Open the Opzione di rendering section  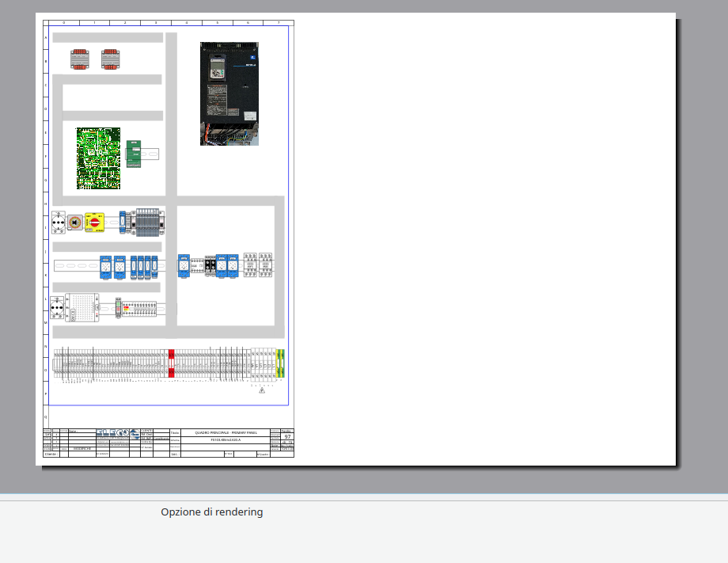pyautogui.click(x=211, y=512)
